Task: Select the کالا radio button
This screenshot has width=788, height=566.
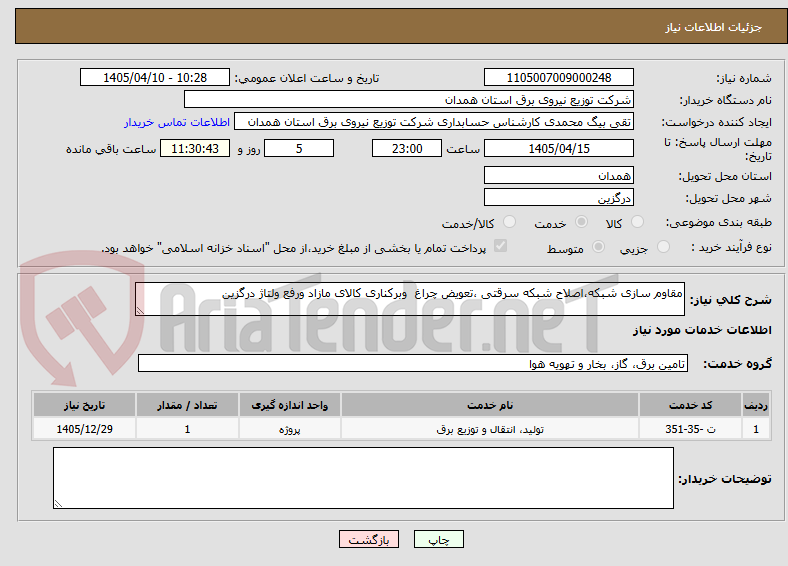Action: click(637, 222)
